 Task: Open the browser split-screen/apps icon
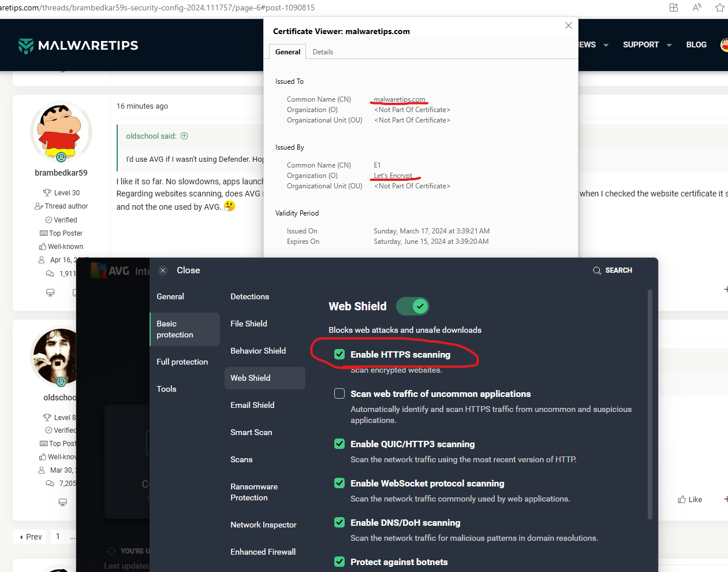click(x=674, y=8)
